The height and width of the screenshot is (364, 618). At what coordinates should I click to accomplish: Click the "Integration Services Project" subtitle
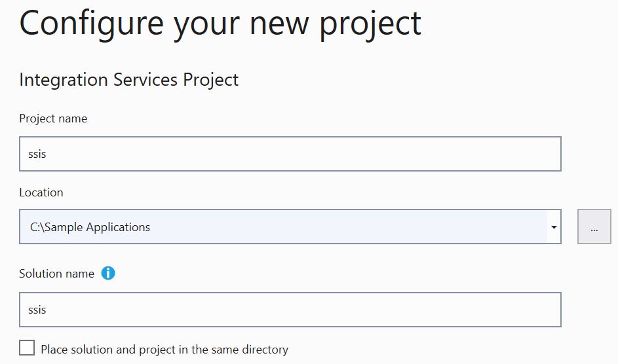point(129,80)
